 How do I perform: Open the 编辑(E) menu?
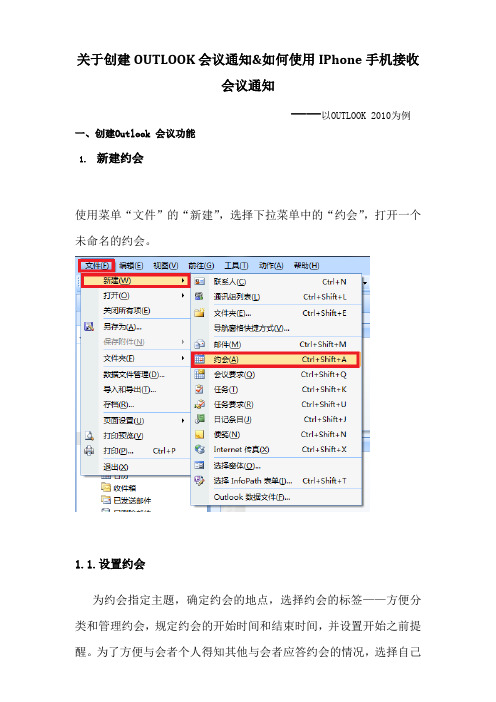[131, 265]
